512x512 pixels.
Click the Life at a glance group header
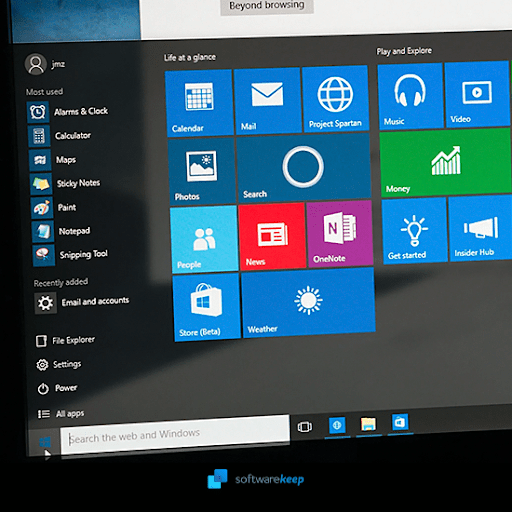190,58
